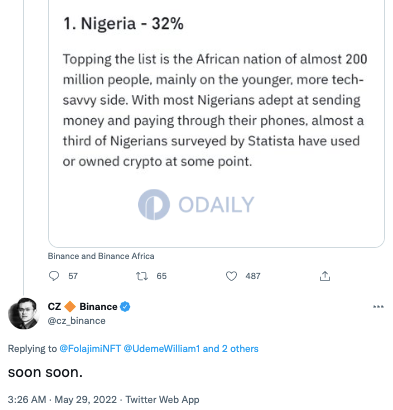Click the 65 retweets count
The width and height of the screenshot is (393, 410).
(x=162, y=276)
